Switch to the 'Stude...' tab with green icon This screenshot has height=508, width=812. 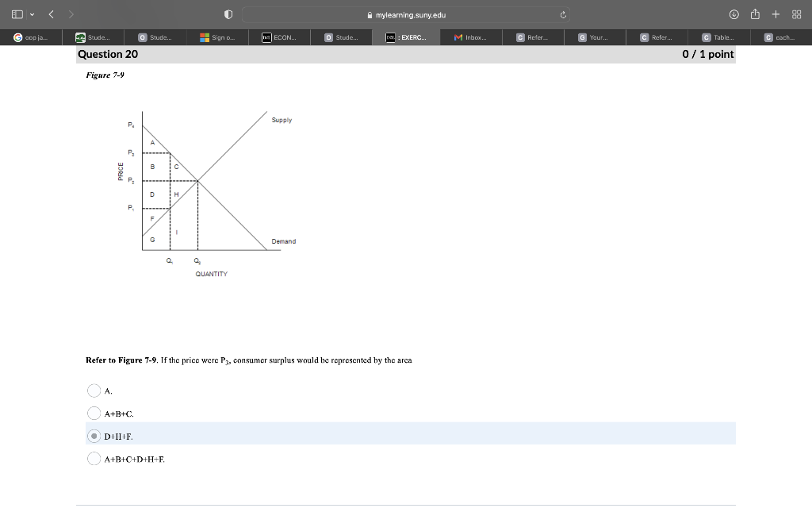(x=94, y=37)
